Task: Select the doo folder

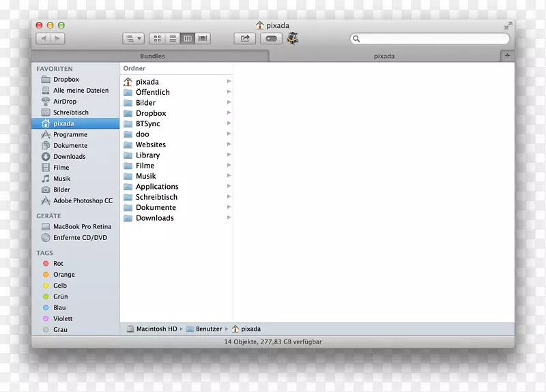Action: coord(177,134)
